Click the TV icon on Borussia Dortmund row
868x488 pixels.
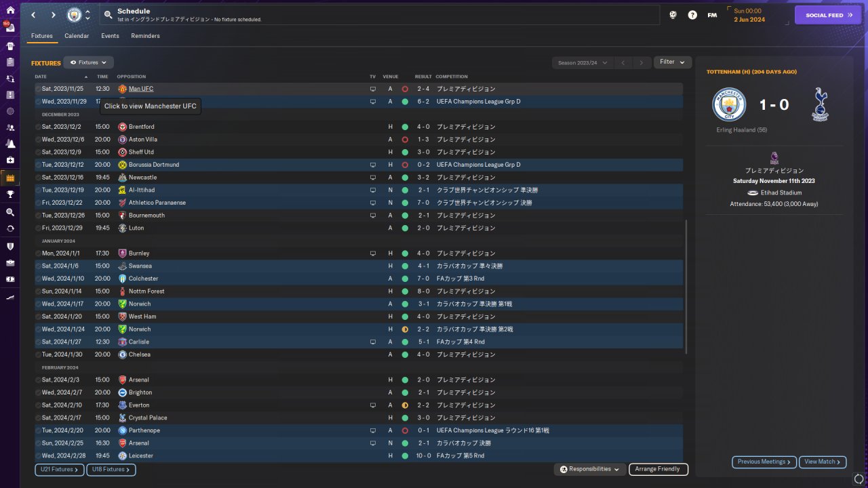click(372, 165)
